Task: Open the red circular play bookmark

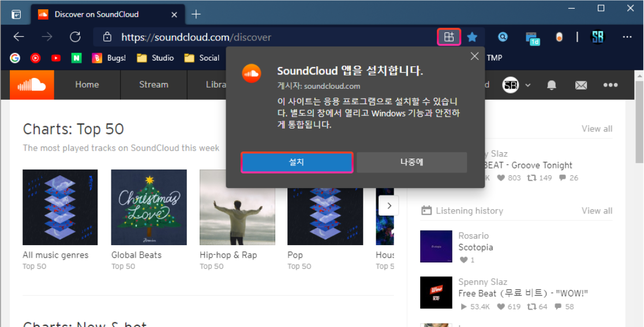Action: click(x=35, y=58)
